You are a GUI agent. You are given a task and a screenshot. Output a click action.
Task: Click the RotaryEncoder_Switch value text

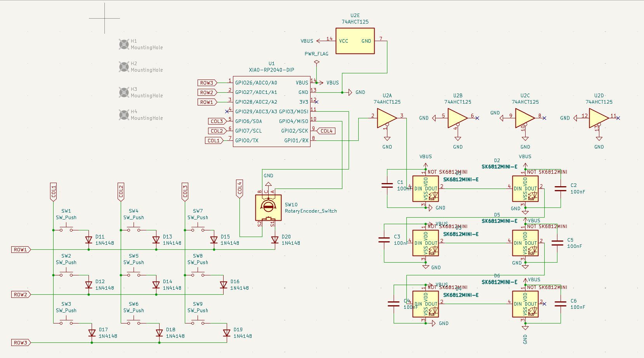311,211
